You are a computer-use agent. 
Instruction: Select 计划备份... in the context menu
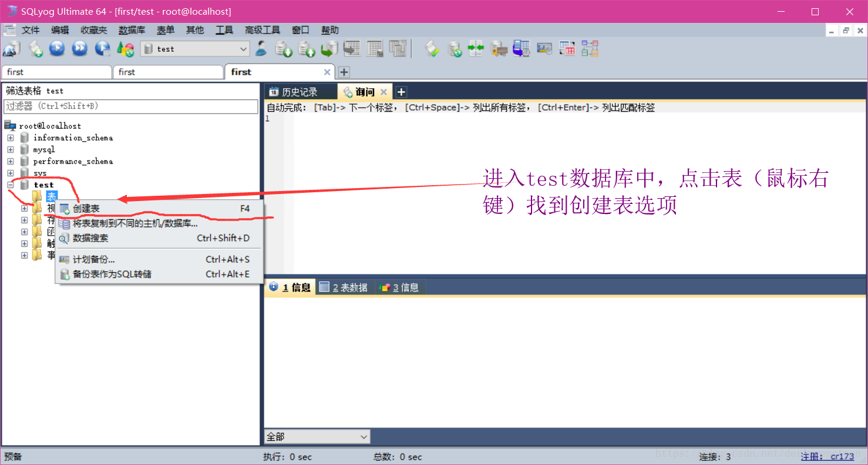159,259
